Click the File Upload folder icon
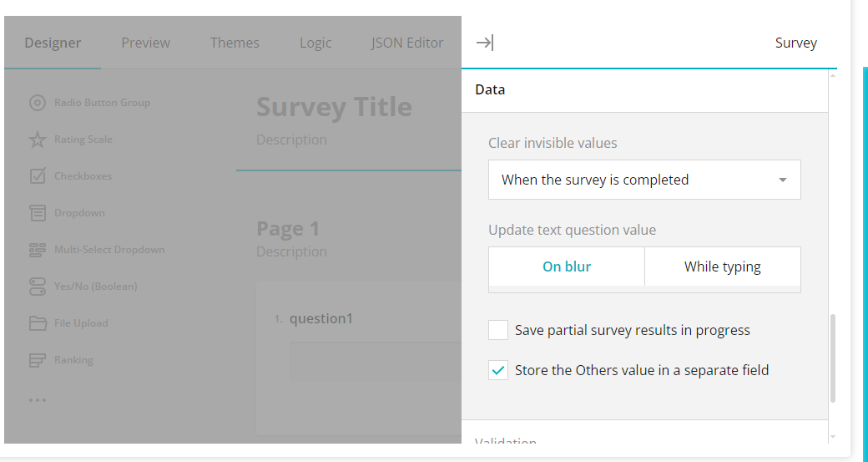This screenshot has width=868, height=462. (x=37, y=323)
